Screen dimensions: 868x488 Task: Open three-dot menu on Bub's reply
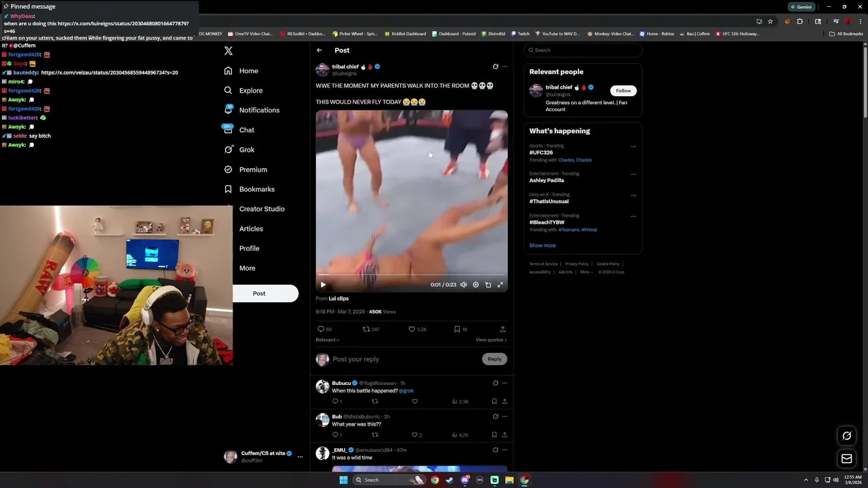tap(505, 416)
